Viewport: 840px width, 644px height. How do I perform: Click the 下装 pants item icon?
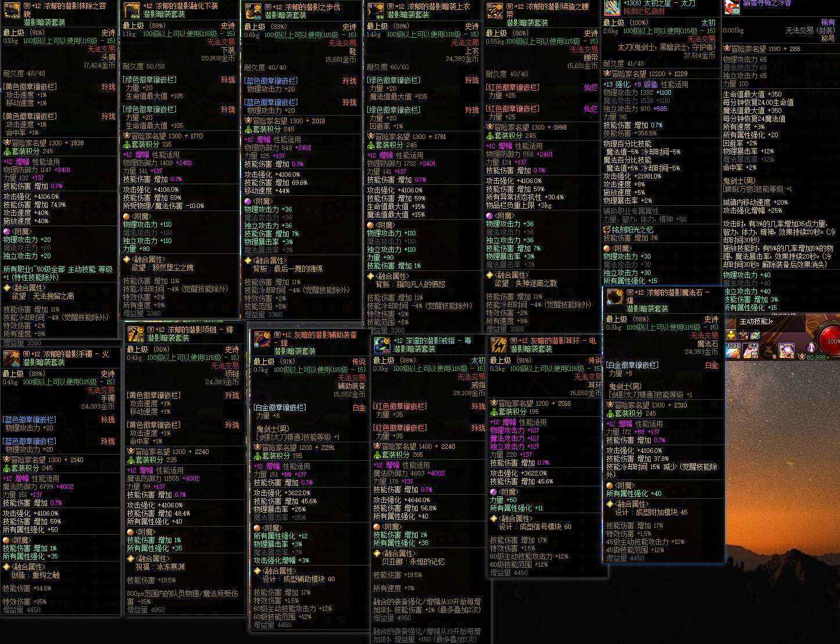[131, 11]
